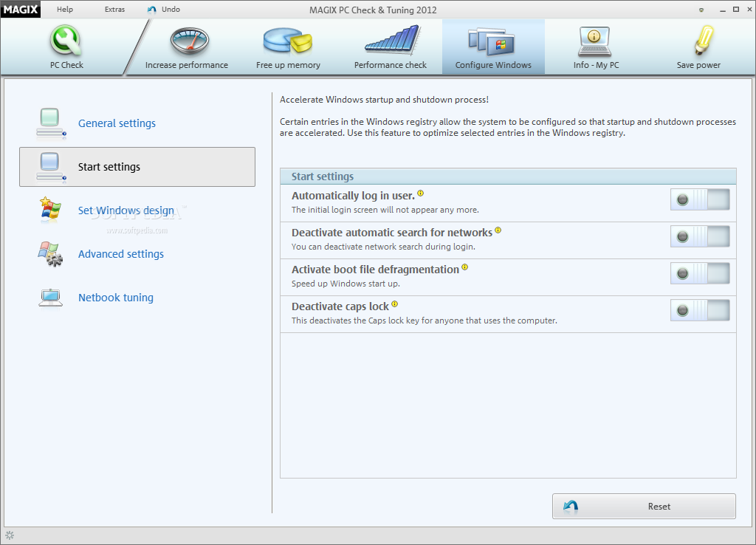
Task: Open Netbook tuning link
Action: pos(116,298)
